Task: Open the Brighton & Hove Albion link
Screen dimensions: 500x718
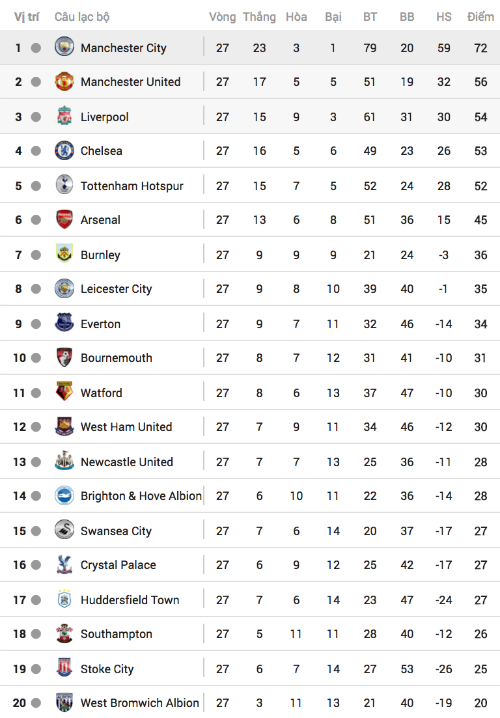Action: 141,496
